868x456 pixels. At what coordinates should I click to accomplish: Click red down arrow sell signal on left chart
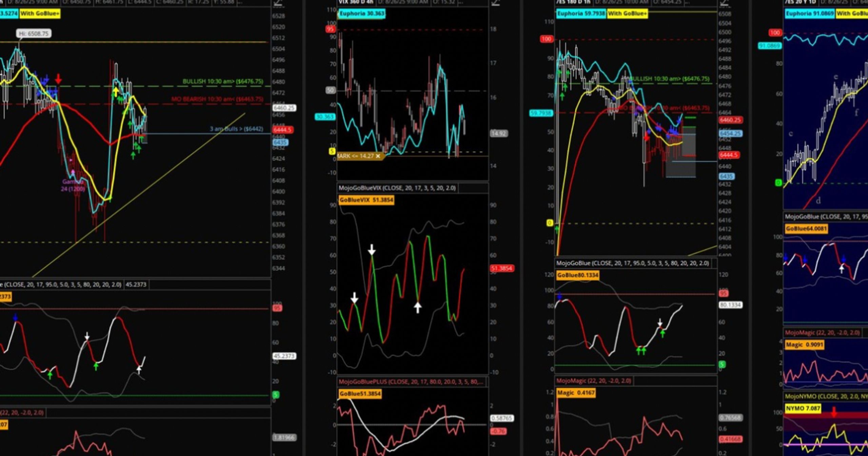point(58,79)
